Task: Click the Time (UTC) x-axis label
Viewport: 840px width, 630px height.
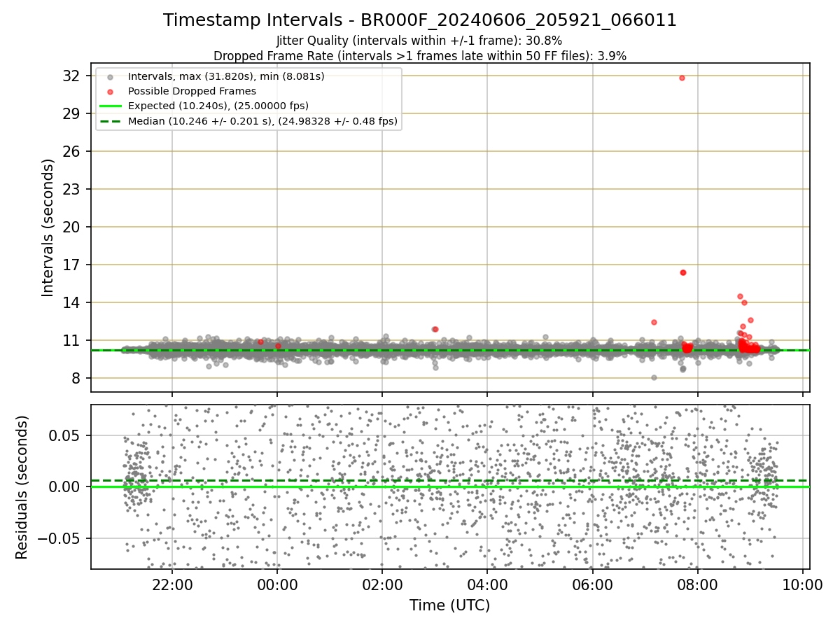Action: (x=450, y=605)
